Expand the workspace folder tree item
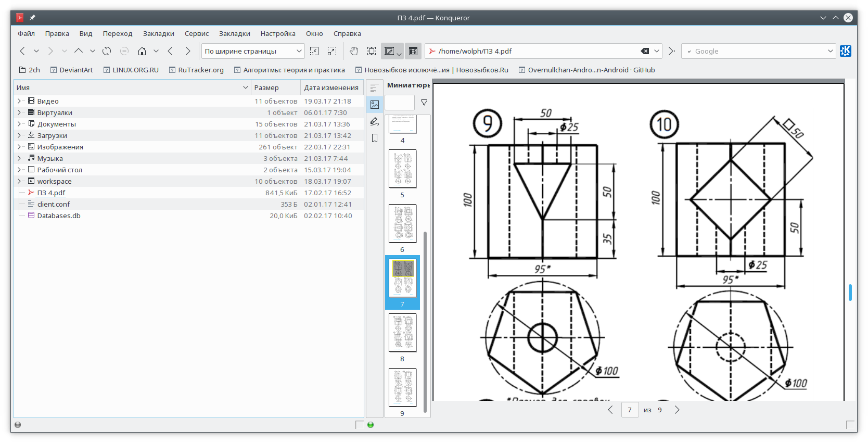The width and height of the screenshot is (868, 443). click(x=19, y=181)
